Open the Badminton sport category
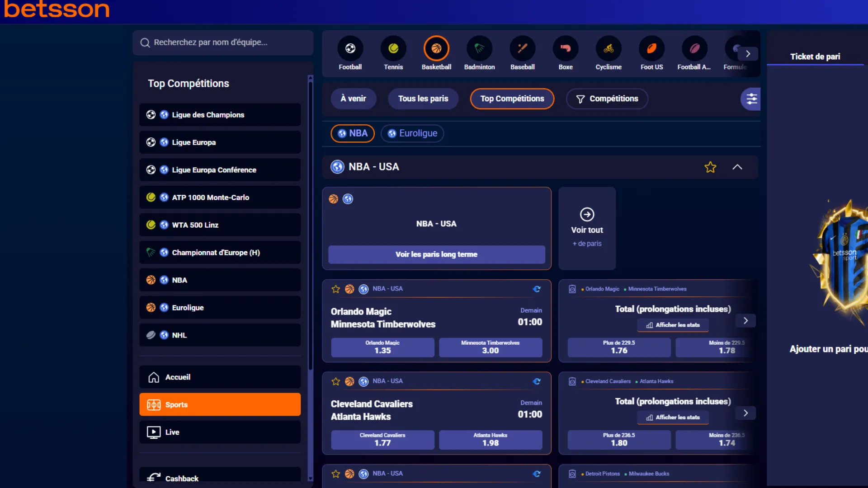Image resolution: width=868 pixels, height=488 pixels. tap(479, 49)
